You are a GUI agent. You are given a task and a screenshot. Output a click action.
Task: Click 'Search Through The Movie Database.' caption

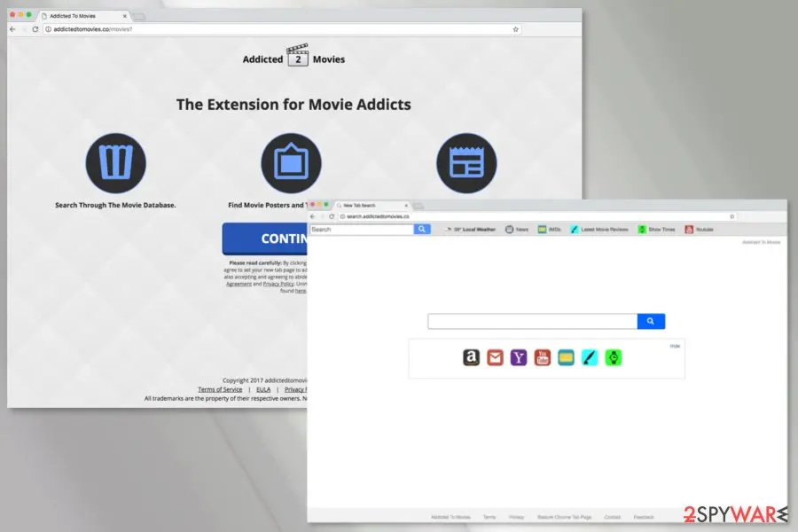[x=115, y=205]
